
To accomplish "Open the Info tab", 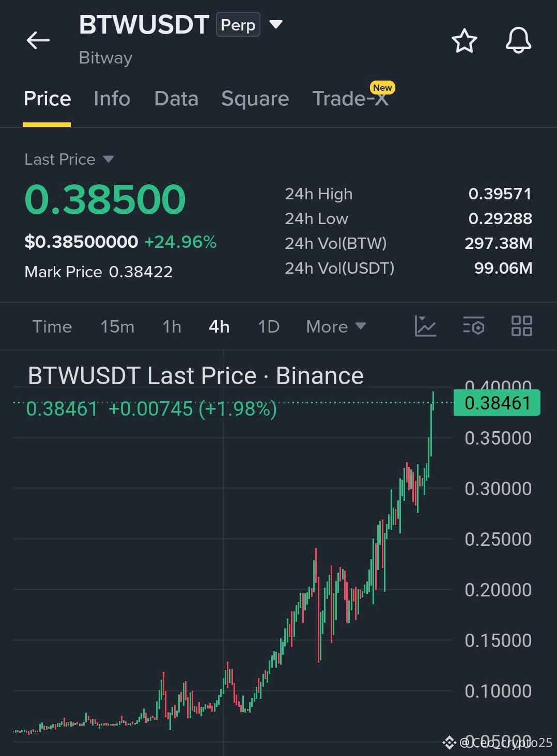I will click(112, 99).
